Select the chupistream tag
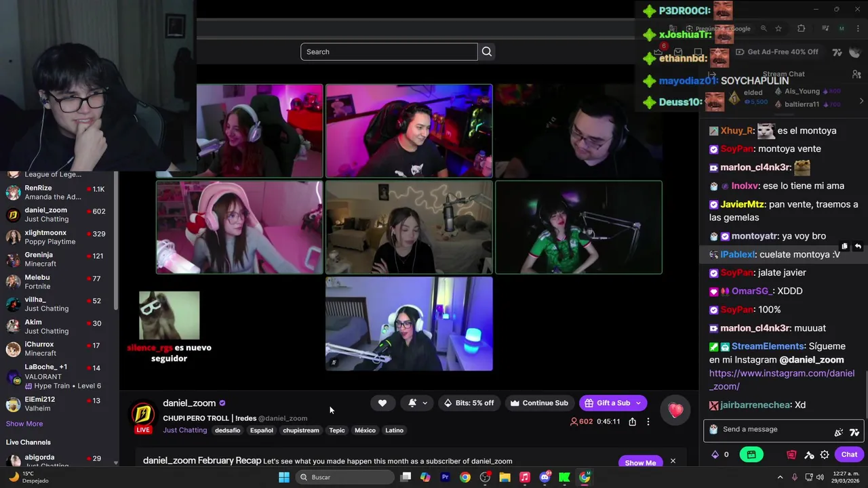Image resolution: width=868 pixels, height=488 pixels. [x=300, y=430]
